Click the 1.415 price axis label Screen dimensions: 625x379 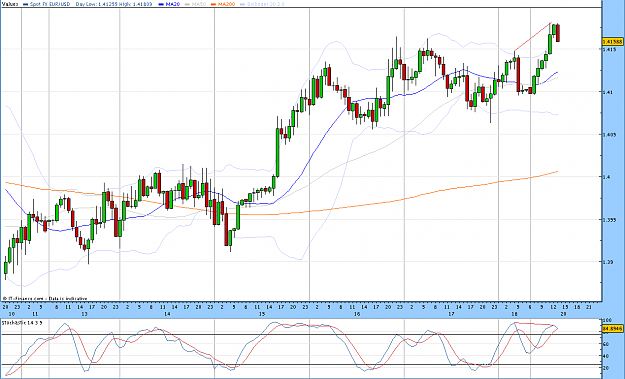pos(608,49)
